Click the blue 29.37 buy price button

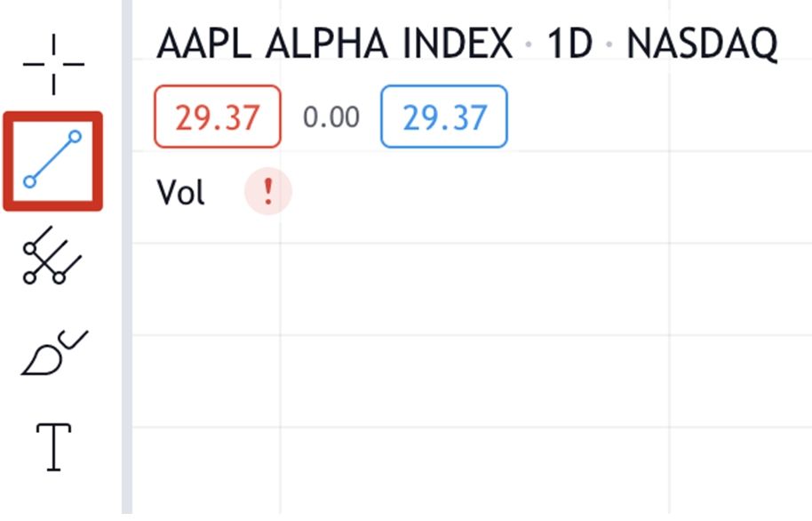coord(444,117)
